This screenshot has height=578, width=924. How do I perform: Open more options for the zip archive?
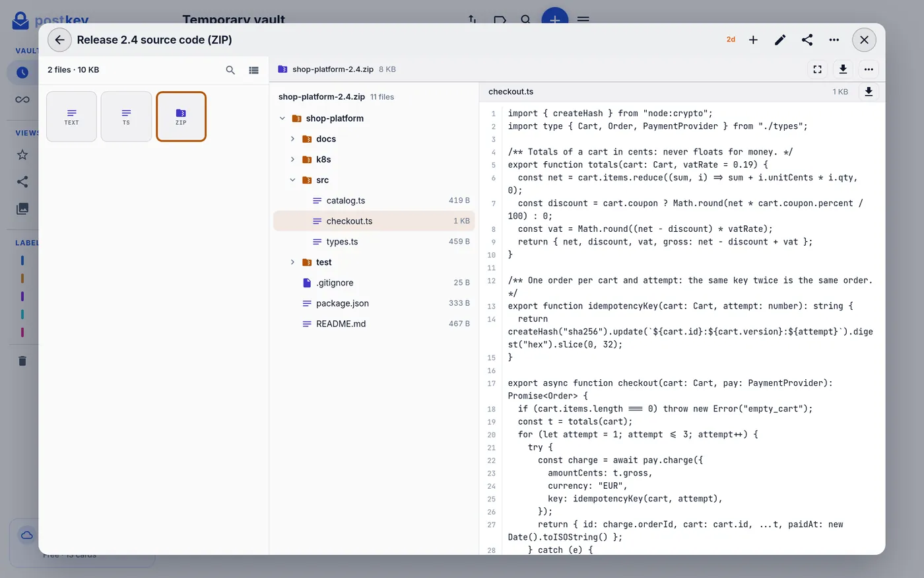click(869, 69)
